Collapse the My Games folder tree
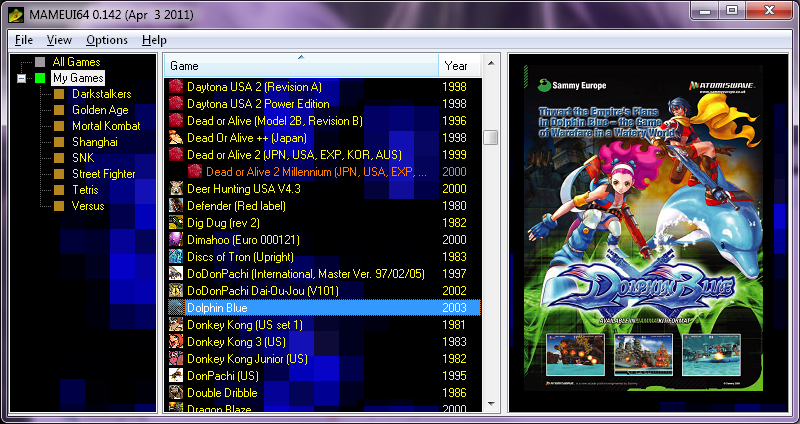800x424 pixels. (x=21, y=79)
